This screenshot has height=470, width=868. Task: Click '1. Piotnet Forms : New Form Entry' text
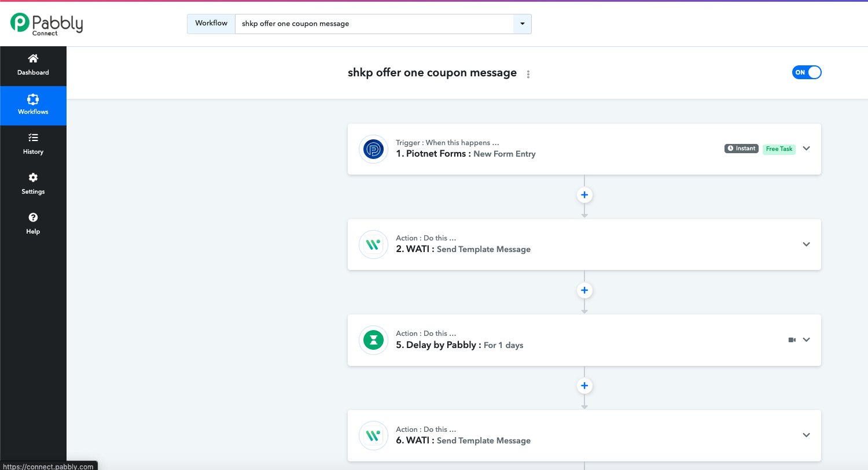(x=466, y=154)
